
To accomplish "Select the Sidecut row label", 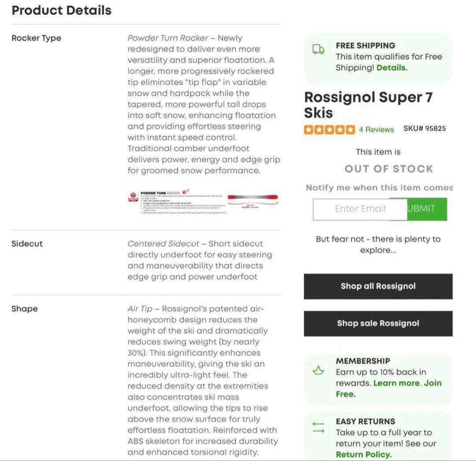I will [27, 244].
